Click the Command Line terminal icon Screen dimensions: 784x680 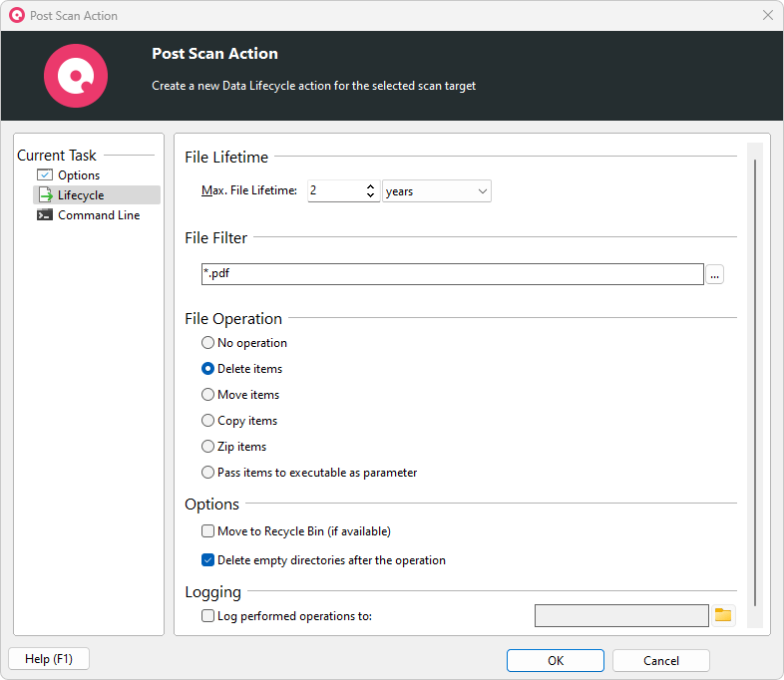(45, 215)
